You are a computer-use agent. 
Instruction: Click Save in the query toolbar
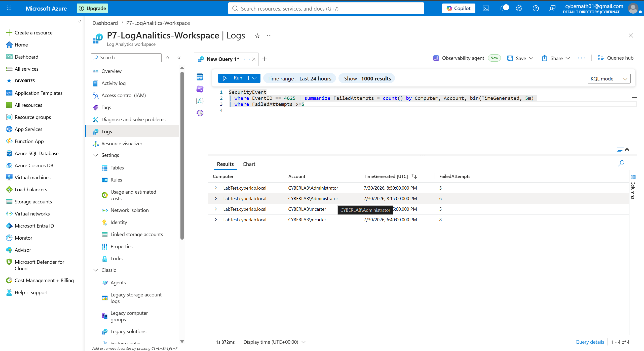click(516, 58)
